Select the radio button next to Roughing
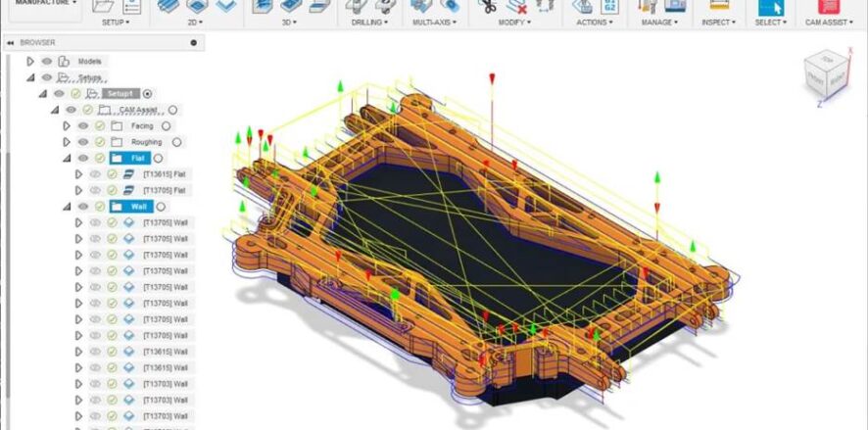The height and width of the screenshot is (430, 868). point(176,142)
